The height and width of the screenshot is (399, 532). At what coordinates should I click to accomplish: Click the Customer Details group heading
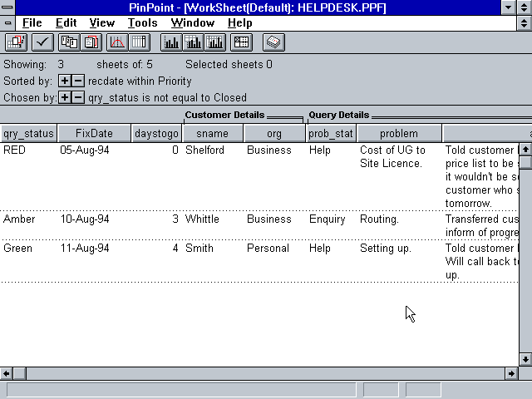coord(224,115)
